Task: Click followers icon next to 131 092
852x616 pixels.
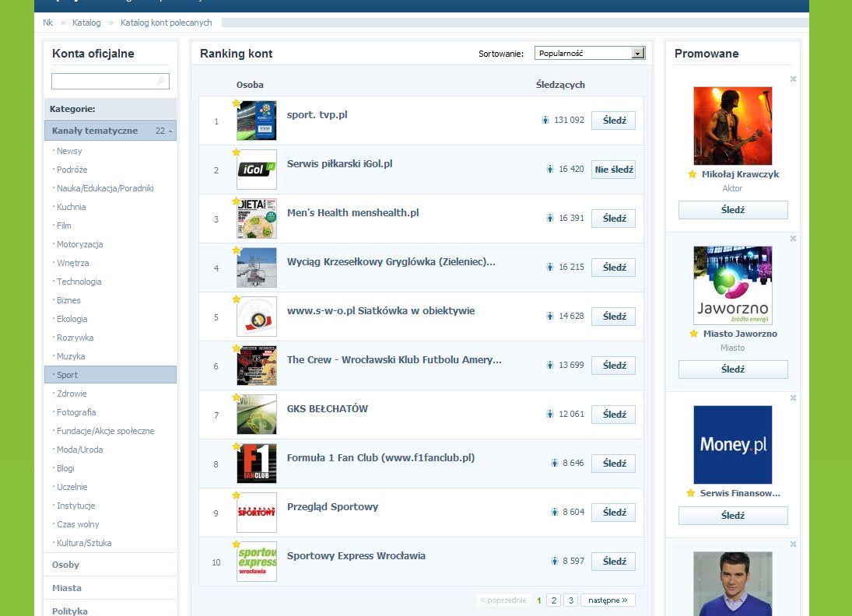Action: click(545, 120)
